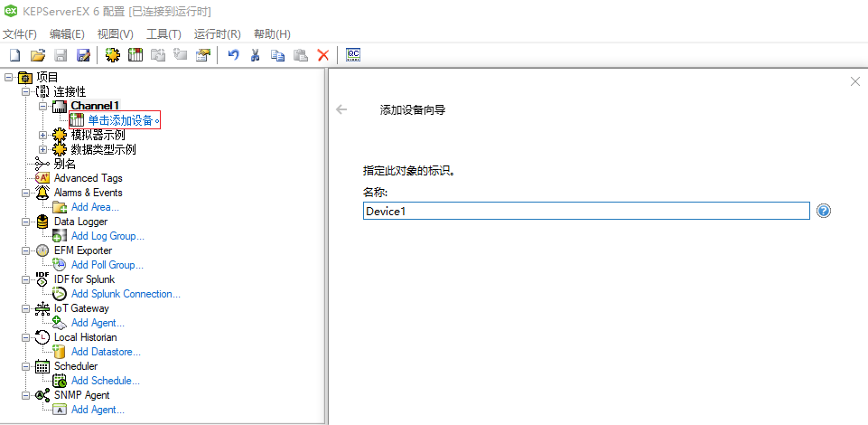
Task: Click the Copy toolbar icon
Action: pos(277,55)
